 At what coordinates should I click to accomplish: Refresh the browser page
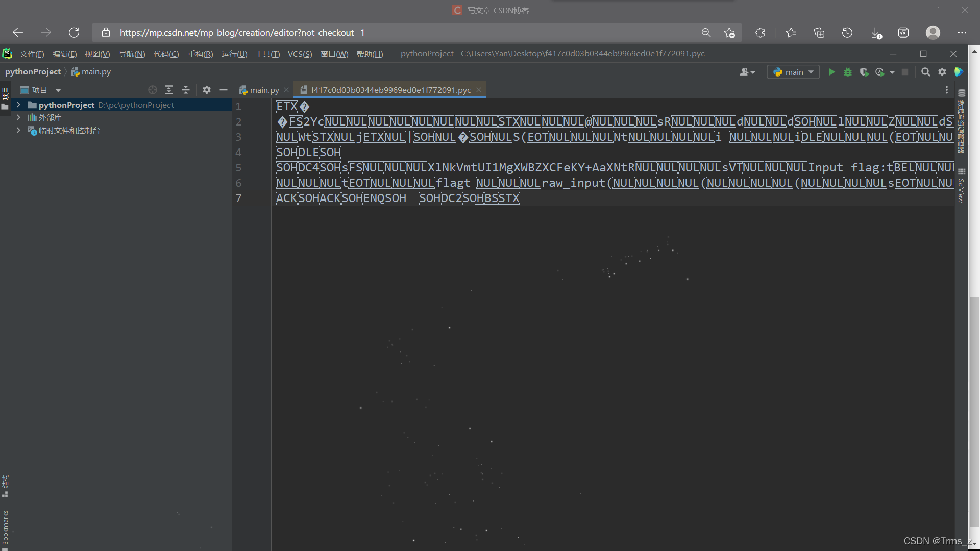point(74,33)
